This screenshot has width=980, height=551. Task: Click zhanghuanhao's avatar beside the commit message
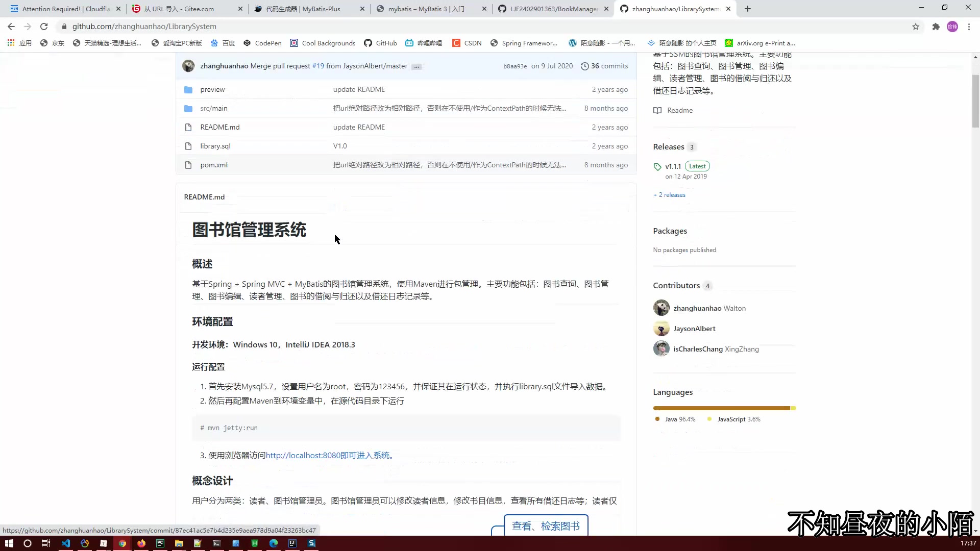pyautogui.click(x=188, y=66)
